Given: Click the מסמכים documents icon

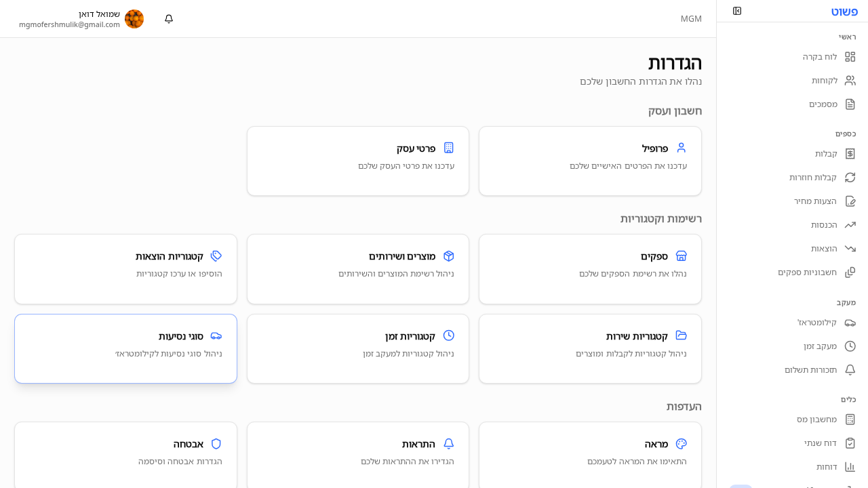Looking at the screenshot, I should (850, 104).
